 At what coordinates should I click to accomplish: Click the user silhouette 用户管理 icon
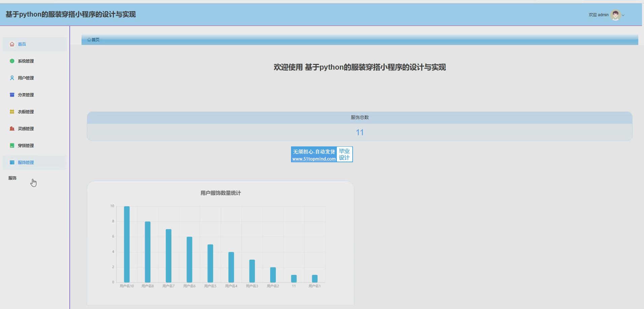click(12, 78)
